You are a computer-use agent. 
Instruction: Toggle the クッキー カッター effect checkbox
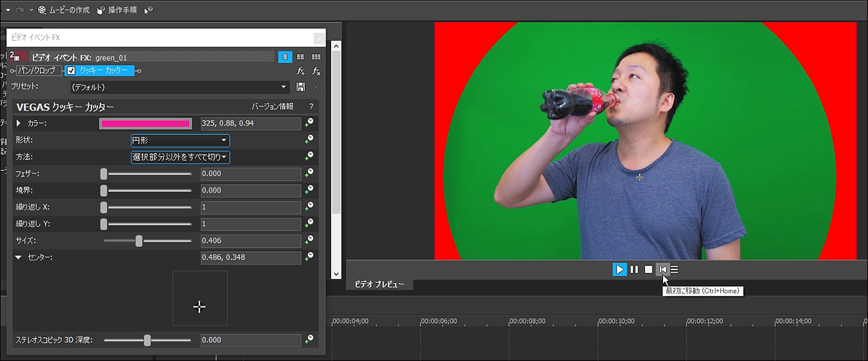click(71, 71)
